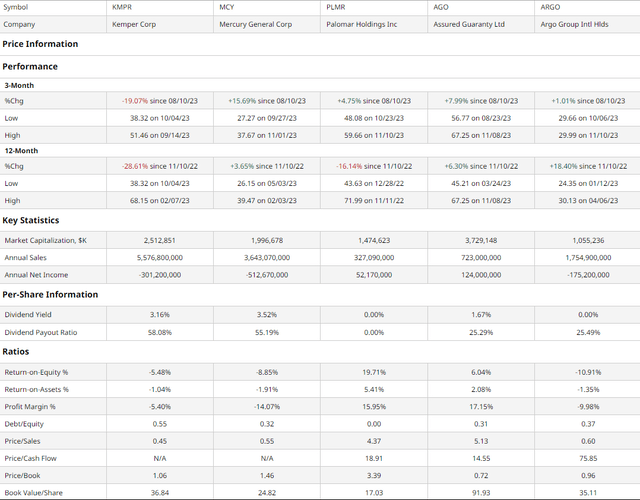The height and width of the screenshot is (500, 640).
Task: Click ARGO's +18.40% 12-month change
Action: [563, 166]
